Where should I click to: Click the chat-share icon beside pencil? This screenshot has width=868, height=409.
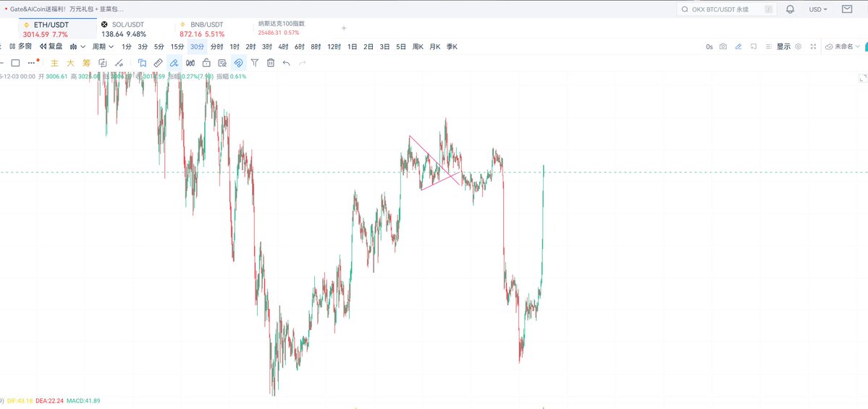tap(754, 46)
